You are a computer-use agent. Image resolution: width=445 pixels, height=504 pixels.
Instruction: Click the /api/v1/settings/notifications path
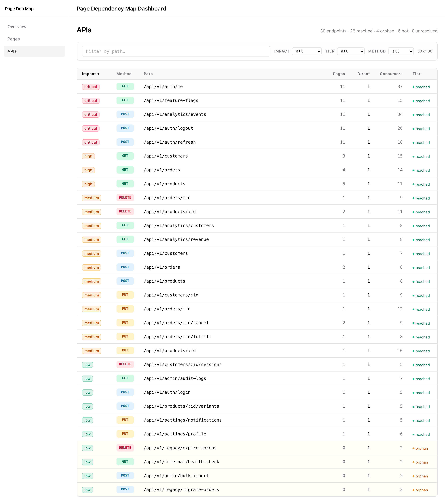point(183,420)
